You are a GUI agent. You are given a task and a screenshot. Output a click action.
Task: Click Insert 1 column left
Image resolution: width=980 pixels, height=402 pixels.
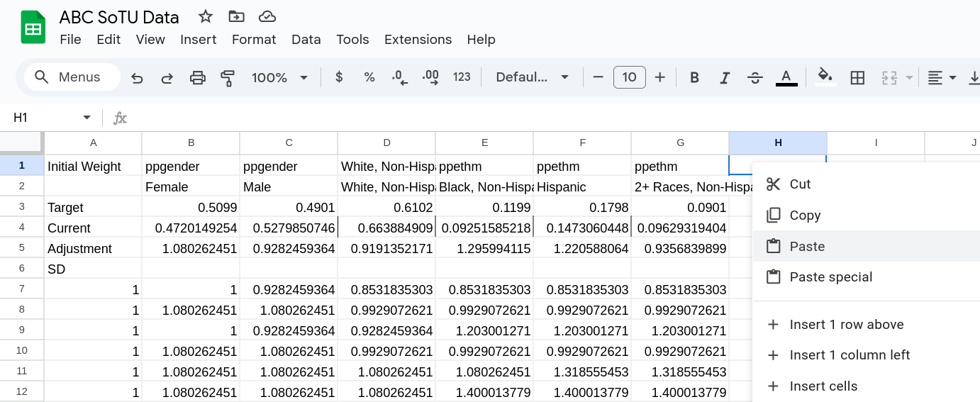(850, 355)
